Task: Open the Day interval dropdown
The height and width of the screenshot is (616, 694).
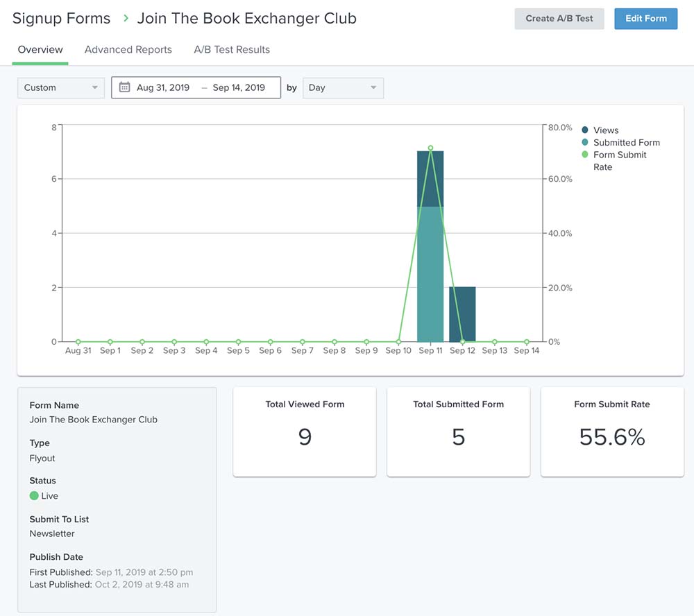Action: (x=343, y=88)
